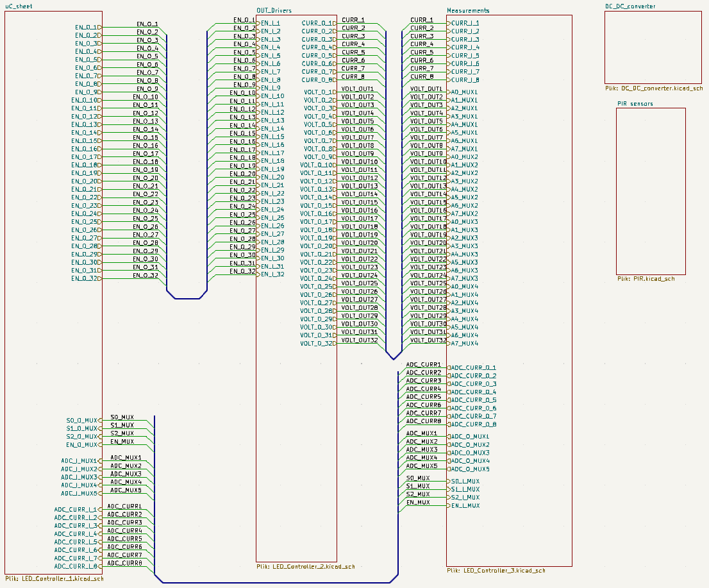Select the CURR_I_8 pin on Measurements
The width and height of the screenshot is (709, 588).
(x=465, y=80)
